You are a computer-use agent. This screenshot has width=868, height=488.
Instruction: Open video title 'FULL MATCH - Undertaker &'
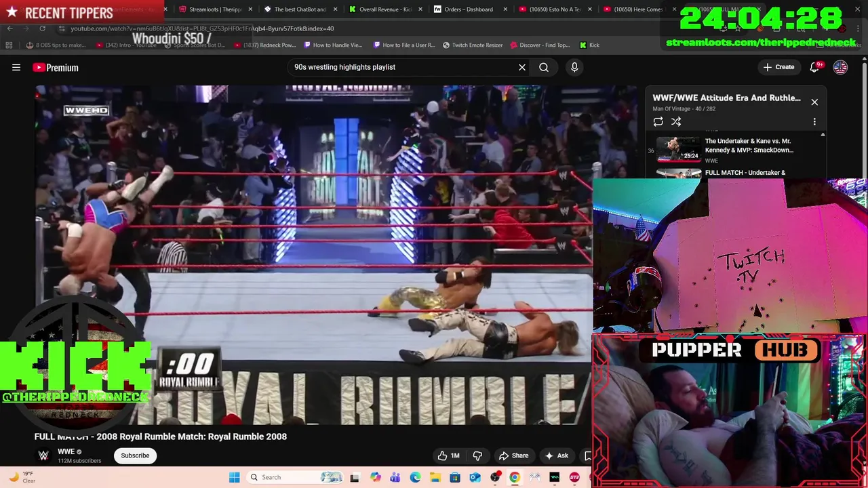pyautogui.click(x=745, y=173)
